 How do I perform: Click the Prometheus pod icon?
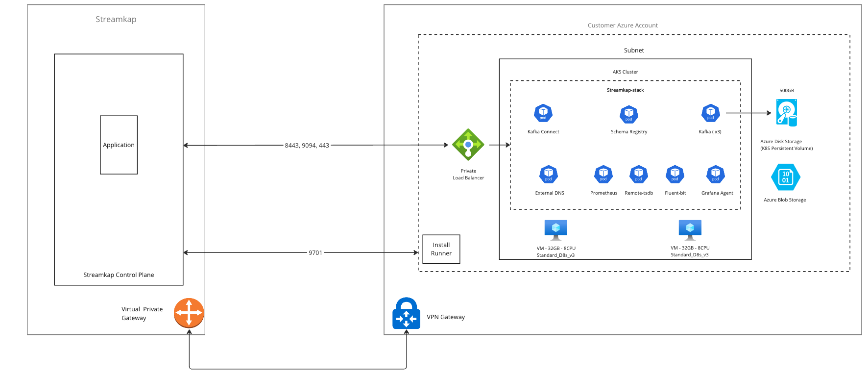click(603, 175)
